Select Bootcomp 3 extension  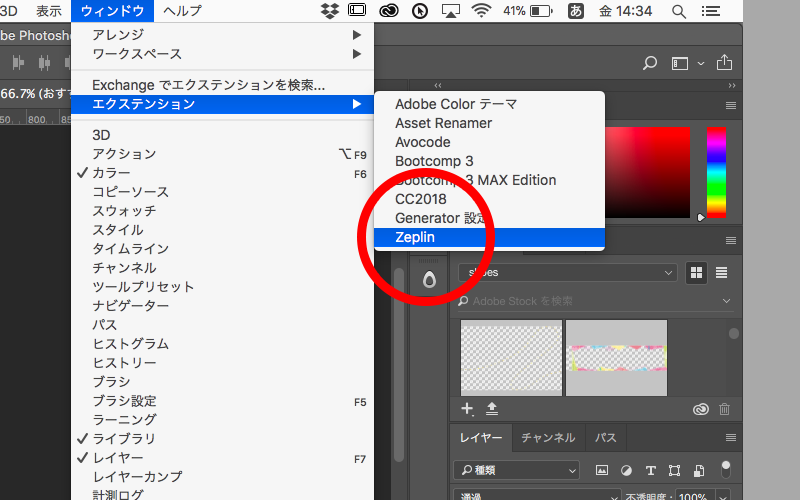click(x=489, y=161)
